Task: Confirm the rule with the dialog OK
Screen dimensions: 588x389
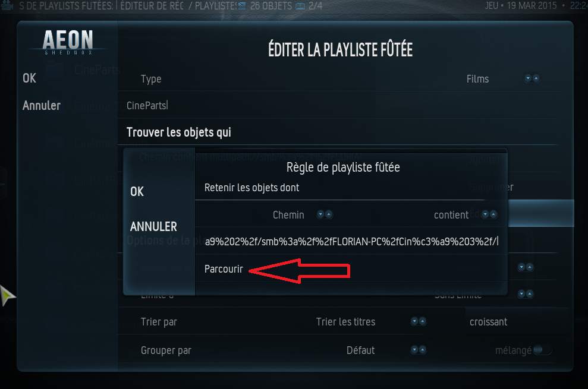Action: [x=137, y=192]
